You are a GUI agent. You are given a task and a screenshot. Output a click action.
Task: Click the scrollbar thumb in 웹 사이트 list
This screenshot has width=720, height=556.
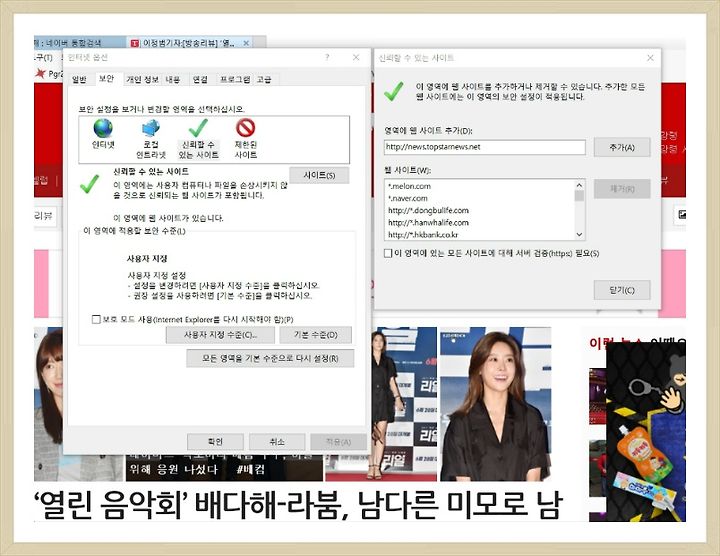(x=579, y=196)
